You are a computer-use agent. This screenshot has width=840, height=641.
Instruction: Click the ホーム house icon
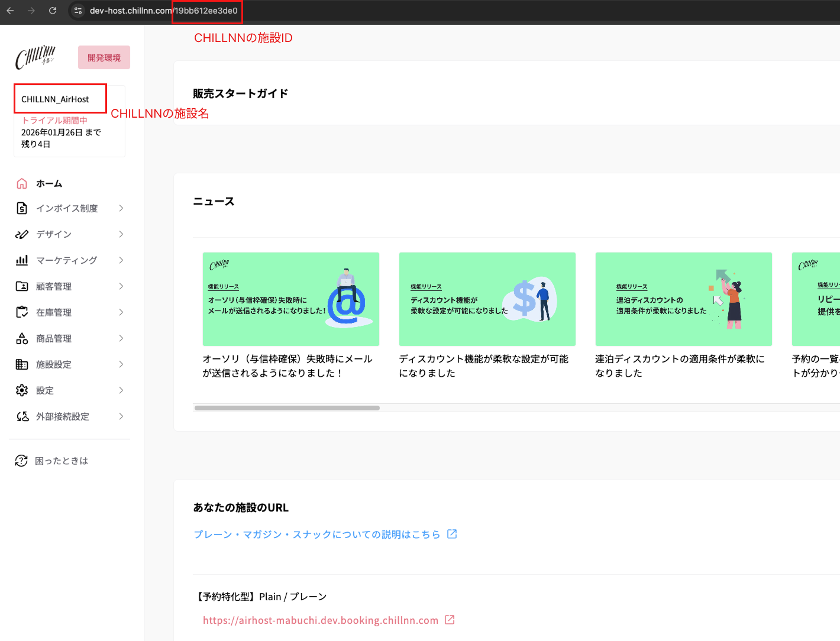click(x=22, y=183)
